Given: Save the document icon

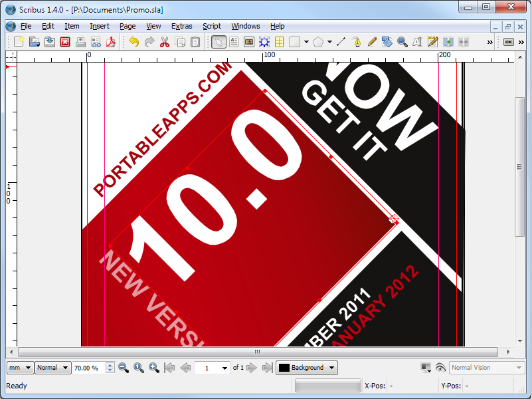Looking at the screenshot, I should coord(50,42).
